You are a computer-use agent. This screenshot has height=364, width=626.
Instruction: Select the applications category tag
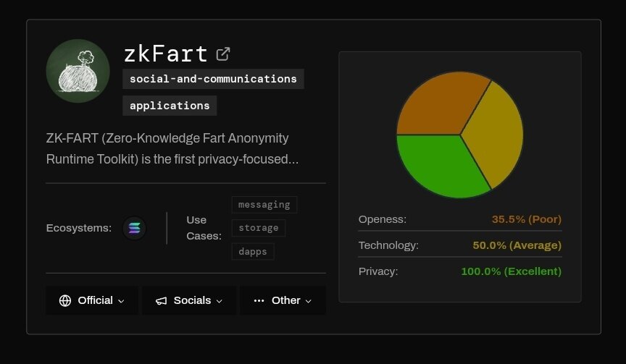coord(170,106)
